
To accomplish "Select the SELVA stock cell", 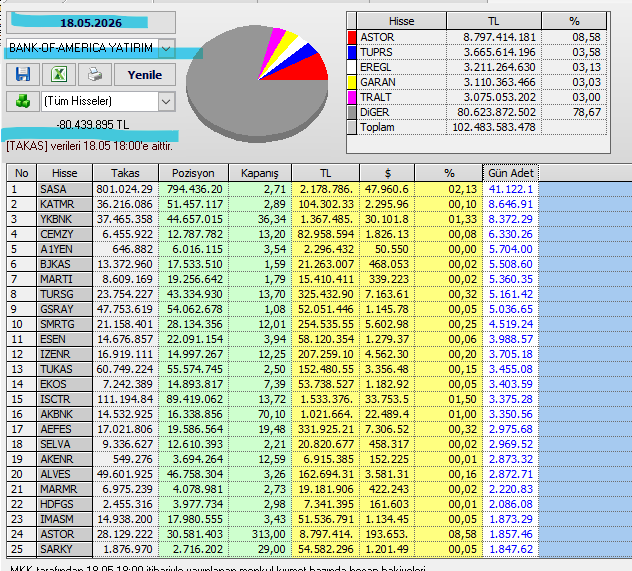I will click(64, 444).
